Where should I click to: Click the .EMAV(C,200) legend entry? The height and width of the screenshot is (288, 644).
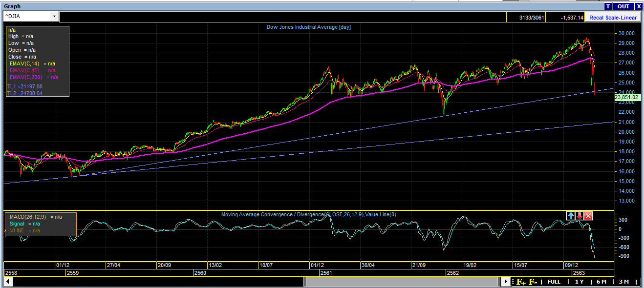click(x=33, y=77)
